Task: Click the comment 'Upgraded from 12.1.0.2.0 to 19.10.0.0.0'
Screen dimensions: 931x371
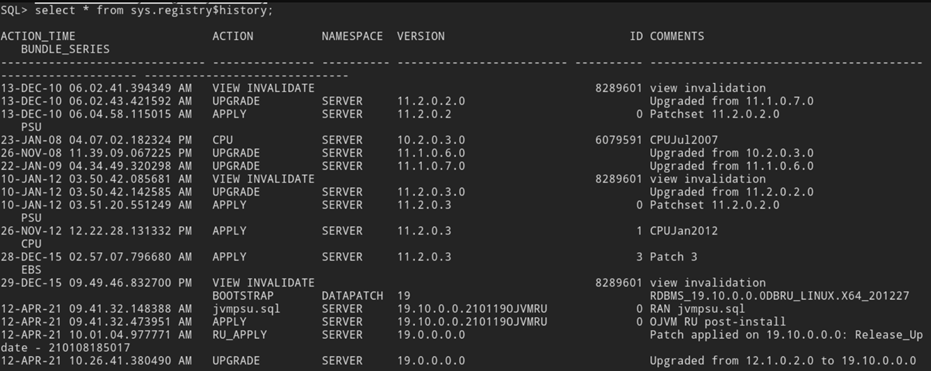Action: pos(783,361)
